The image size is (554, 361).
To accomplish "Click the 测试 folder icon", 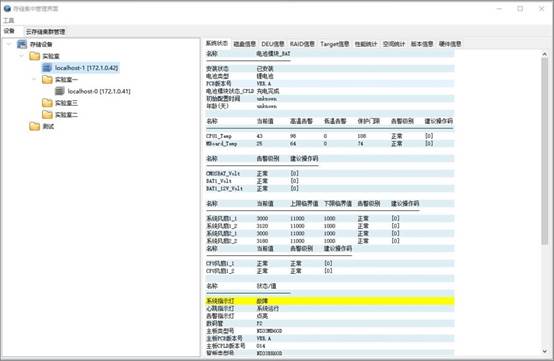I will point(35,126).
